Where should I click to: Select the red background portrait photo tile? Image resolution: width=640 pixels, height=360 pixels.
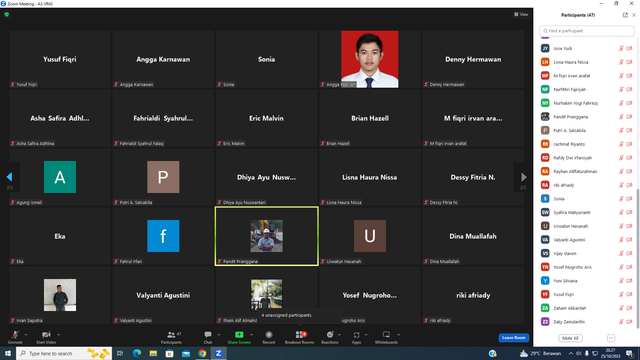370,59
